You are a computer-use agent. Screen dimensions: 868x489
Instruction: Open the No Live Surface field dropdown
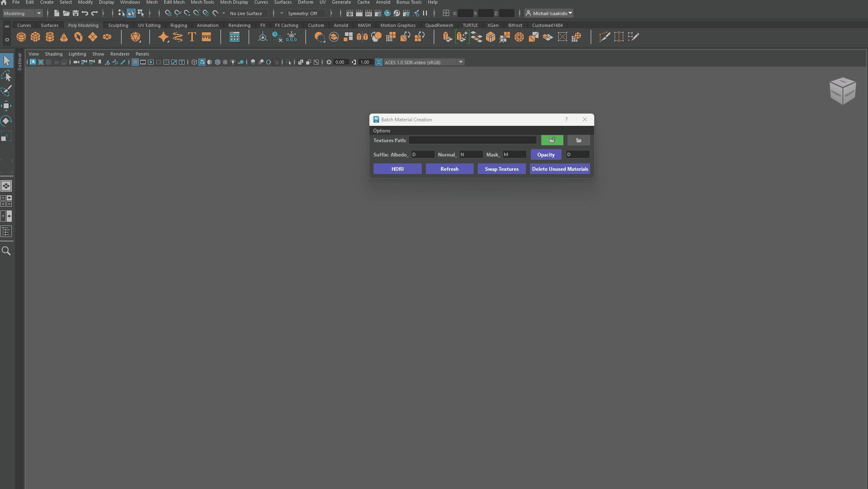coord(248,13)
